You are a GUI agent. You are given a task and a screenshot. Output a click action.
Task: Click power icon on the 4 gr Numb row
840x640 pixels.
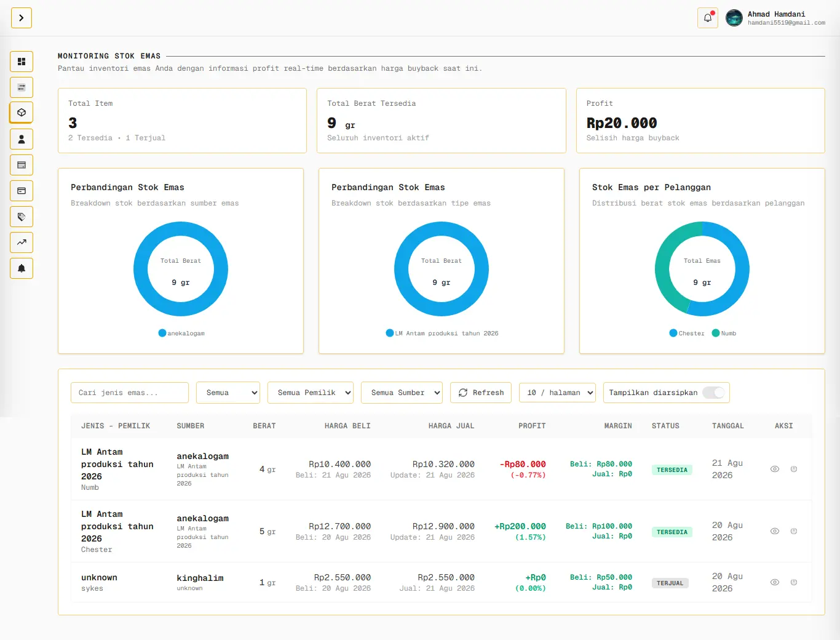click(794, 469)
